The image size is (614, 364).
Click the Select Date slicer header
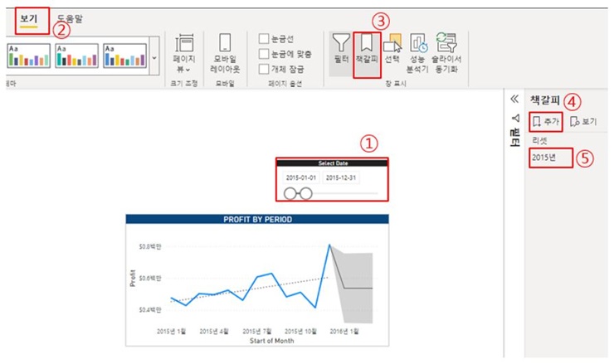[333, 163]
